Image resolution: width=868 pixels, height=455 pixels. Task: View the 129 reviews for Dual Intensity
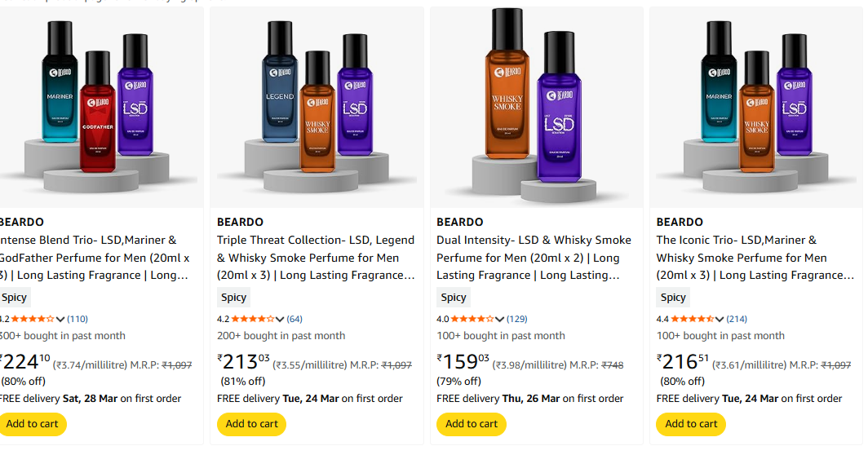516,319
